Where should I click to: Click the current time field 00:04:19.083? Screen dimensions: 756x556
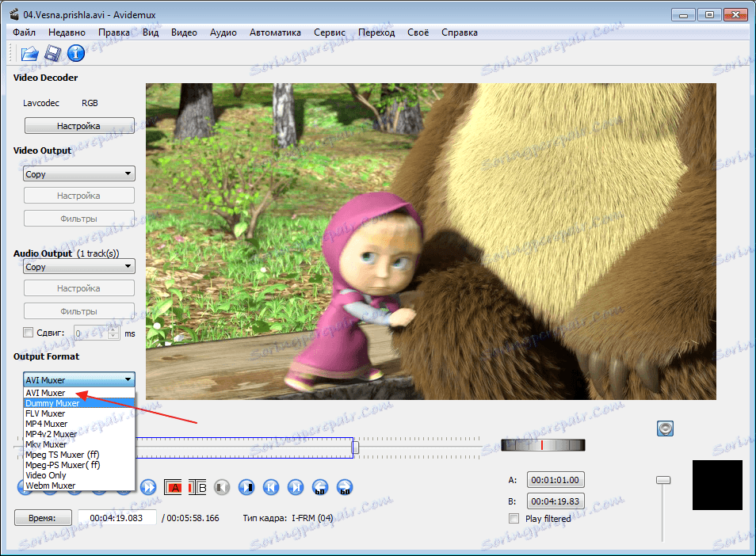(116, 518)
